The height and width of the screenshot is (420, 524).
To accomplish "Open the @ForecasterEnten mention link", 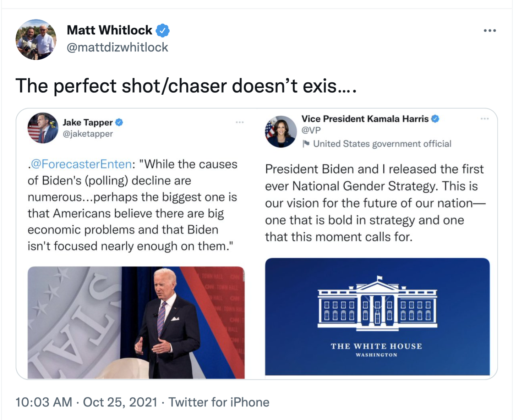I will pos(81,164).
